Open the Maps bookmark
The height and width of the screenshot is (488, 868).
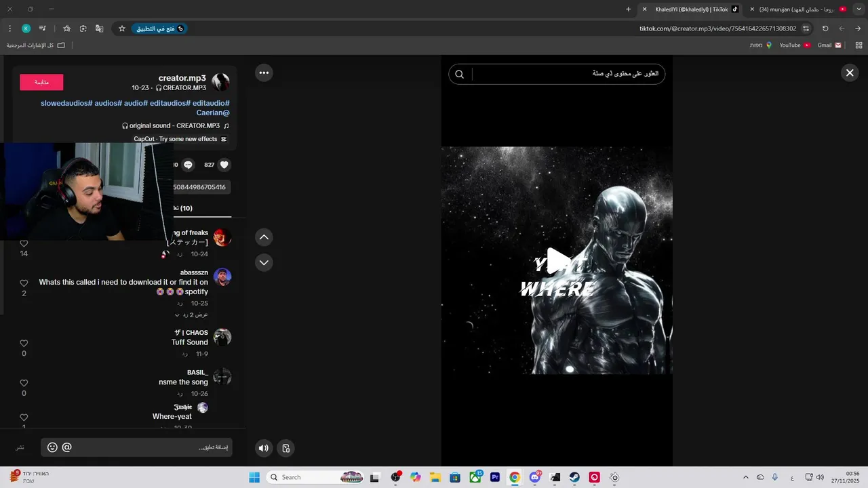[761, 45]
